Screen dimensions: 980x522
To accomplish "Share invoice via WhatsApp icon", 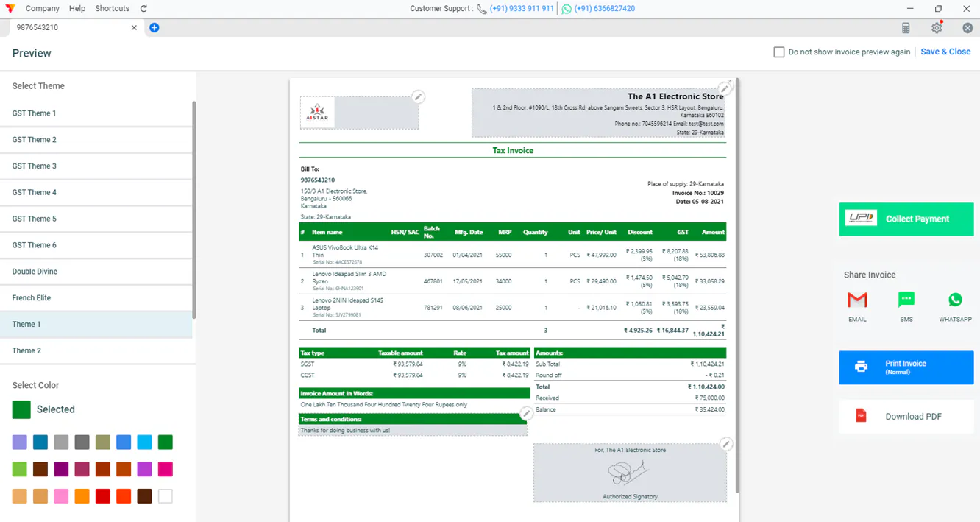I will pyautogui.click(x=955, y=300).
